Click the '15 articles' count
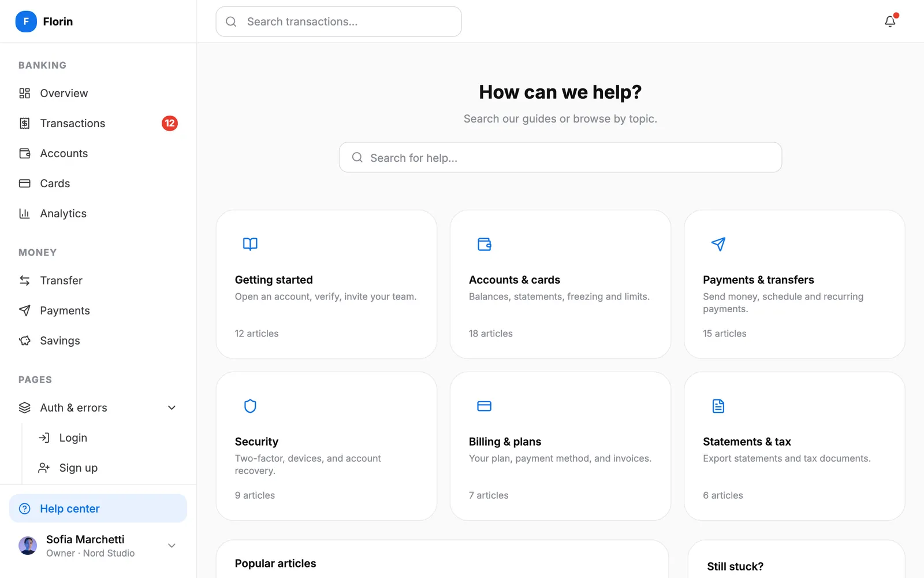The width and height of the screenshot is (924, 578). 724,334
